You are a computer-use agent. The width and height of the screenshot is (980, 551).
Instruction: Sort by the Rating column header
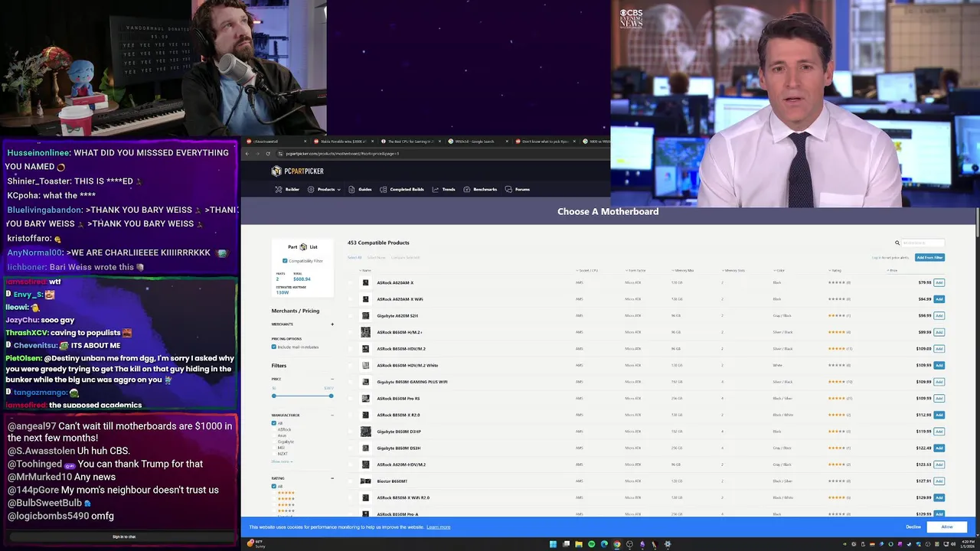pos(835,270)
